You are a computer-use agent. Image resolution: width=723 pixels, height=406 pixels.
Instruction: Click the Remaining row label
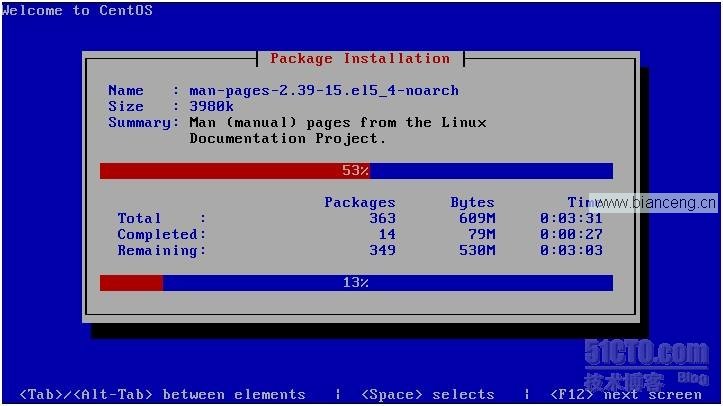(x=161, y=250)
